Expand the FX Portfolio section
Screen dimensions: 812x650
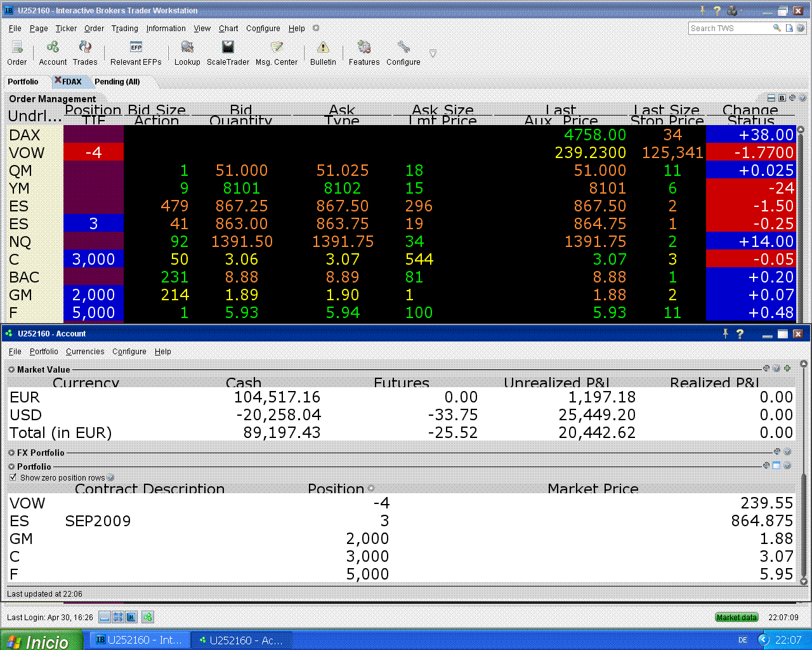tap(11, 453)
